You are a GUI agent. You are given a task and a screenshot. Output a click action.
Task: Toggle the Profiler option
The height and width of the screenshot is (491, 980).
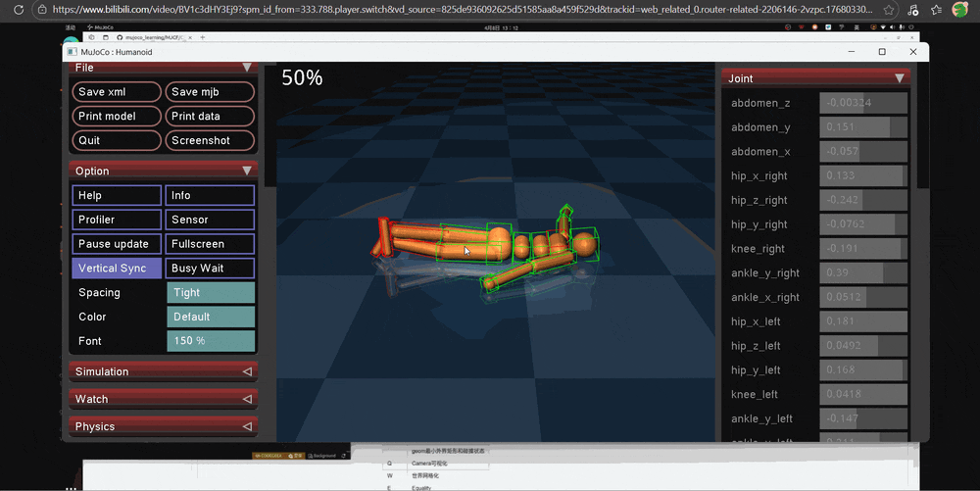117,220
